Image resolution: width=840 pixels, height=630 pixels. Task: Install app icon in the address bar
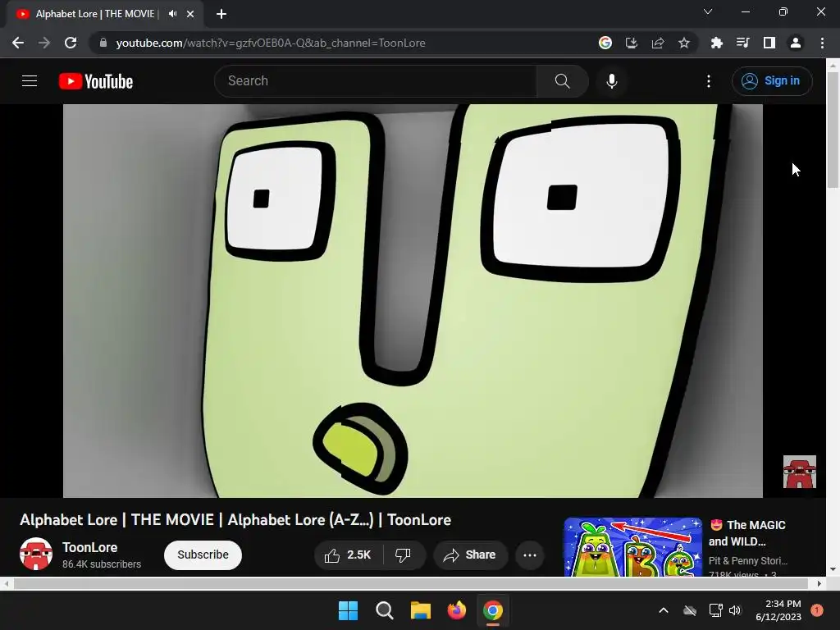pyautogui.click(x=632, y=43)
